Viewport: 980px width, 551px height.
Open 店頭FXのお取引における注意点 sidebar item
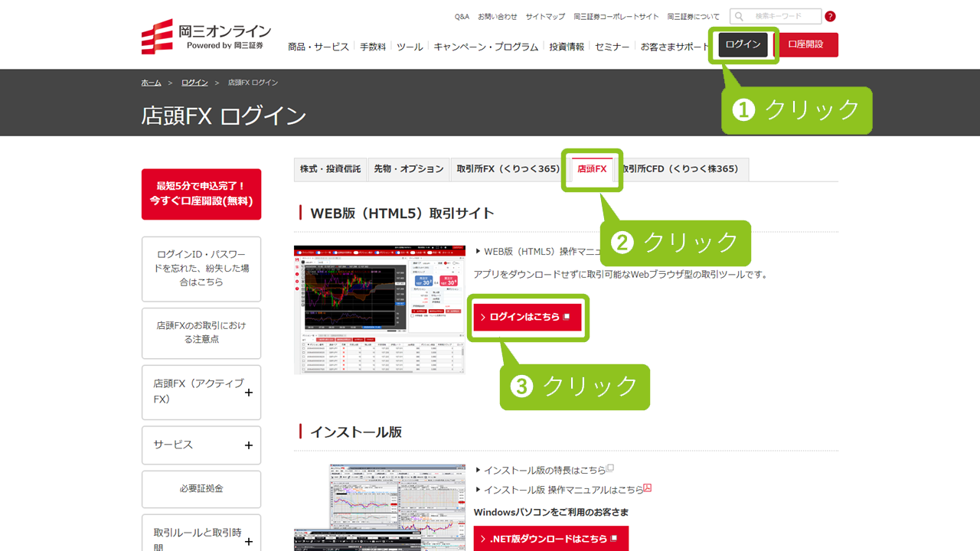[201, 333]
